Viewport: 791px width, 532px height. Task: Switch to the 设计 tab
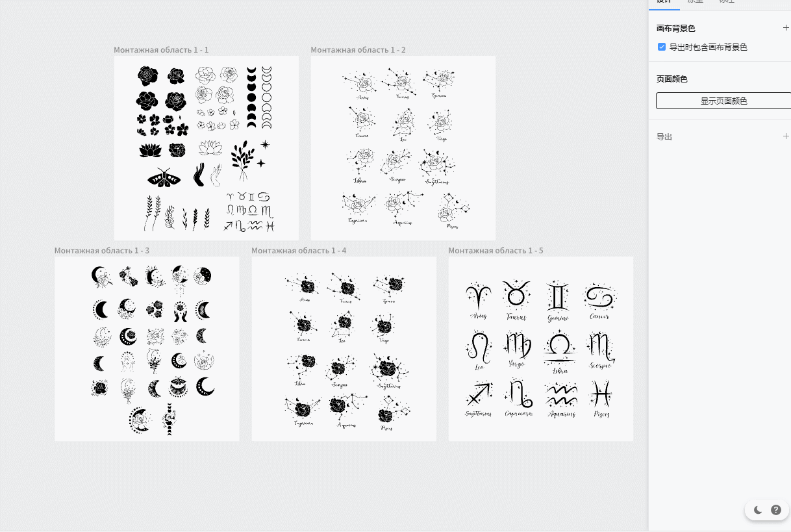[663, 2]
